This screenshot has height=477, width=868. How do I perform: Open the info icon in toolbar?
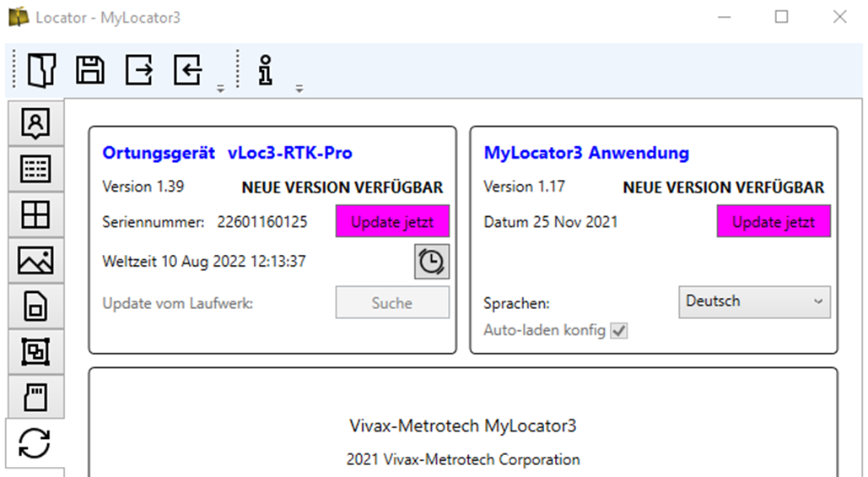pos(266,70)
